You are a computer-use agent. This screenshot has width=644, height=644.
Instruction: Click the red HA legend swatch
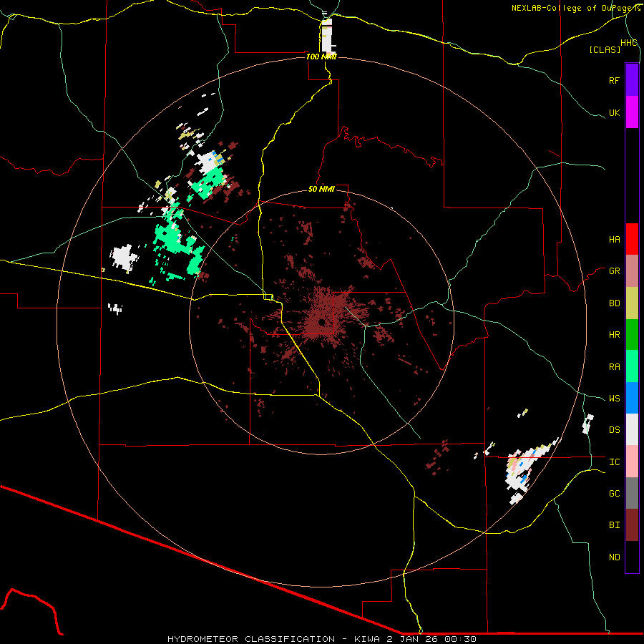coord(632,239)
